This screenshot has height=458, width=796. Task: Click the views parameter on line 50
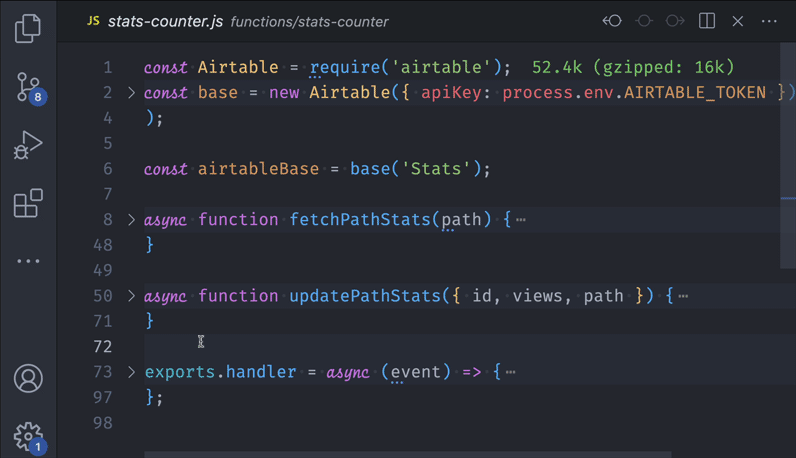click(537, 296)
